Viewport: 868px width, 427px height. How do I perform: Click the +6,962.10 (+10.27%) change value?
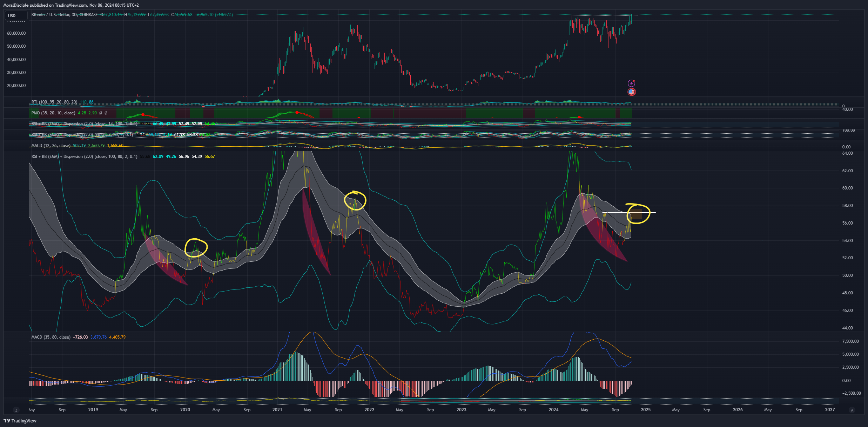214,15
